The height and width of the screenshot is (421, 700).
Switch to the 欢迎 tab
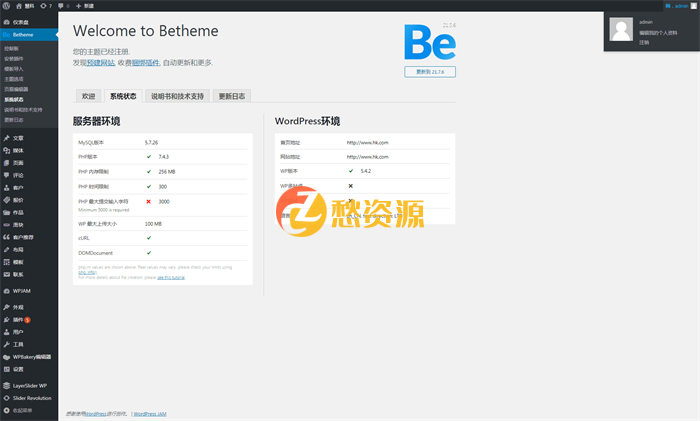tap(88, 96)
